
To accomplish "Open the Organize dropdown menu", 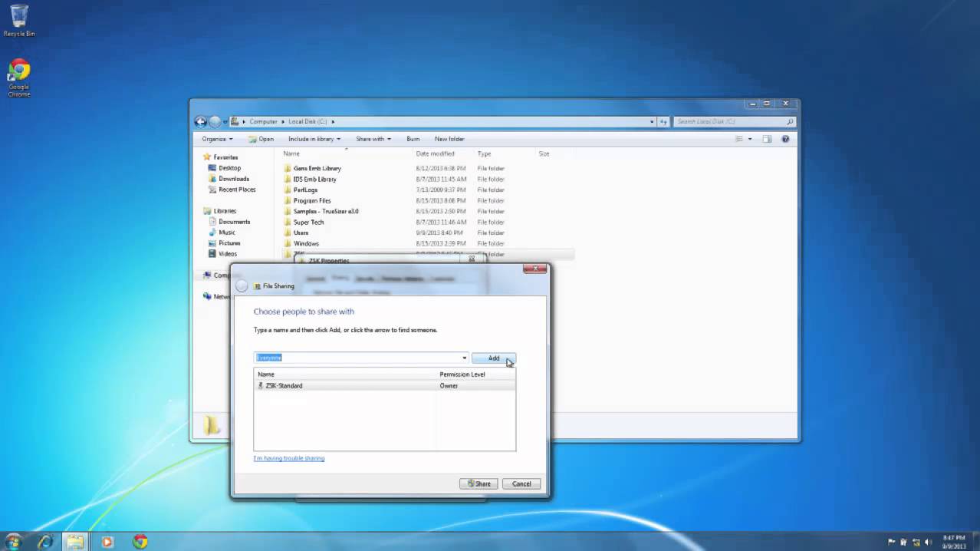I will [217, 139].
